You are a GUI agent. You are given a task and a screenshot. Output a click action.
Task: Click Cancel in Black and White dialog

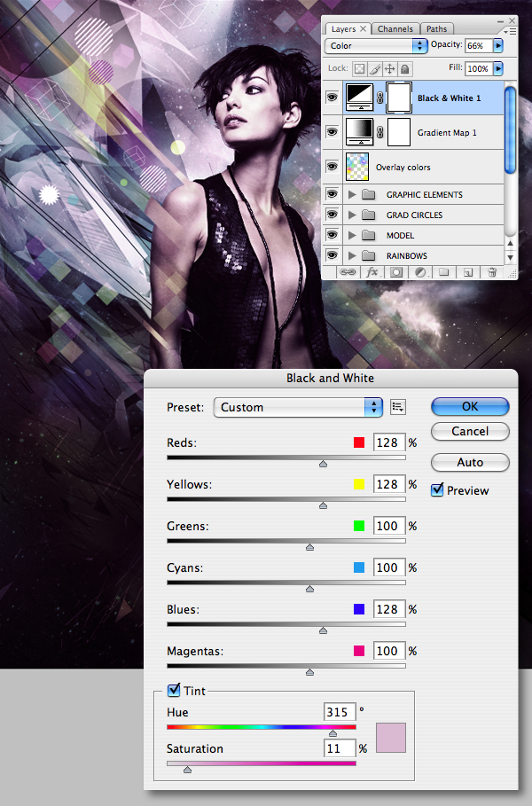470,431
